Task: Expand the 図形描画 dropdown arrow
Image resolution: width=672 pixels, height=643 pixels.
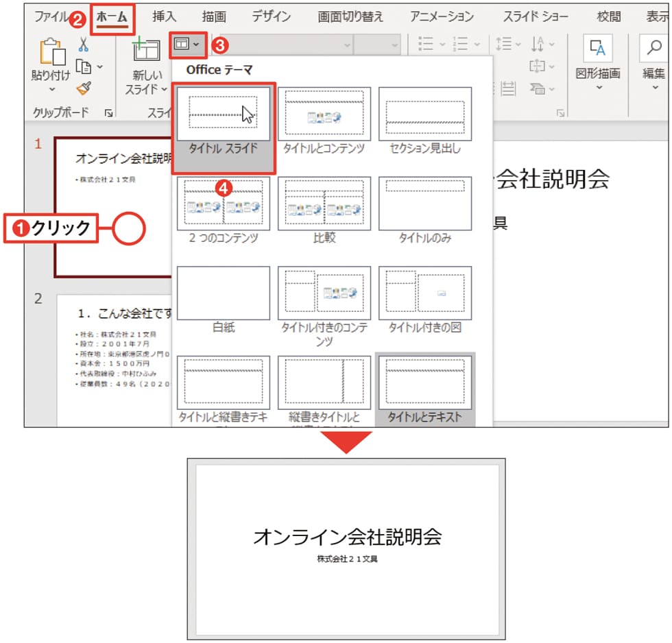Action: pos(599,87)
